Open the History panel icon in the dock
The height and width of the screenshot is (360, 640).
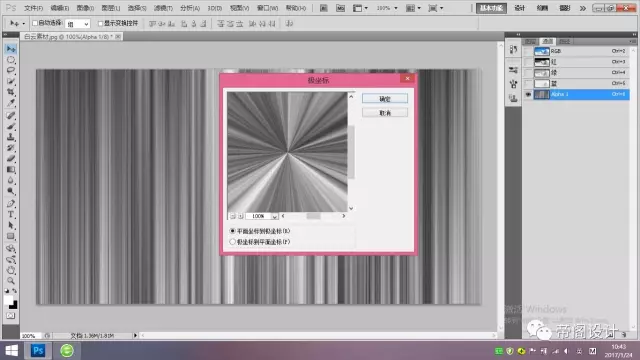click(x=513, y=50)
